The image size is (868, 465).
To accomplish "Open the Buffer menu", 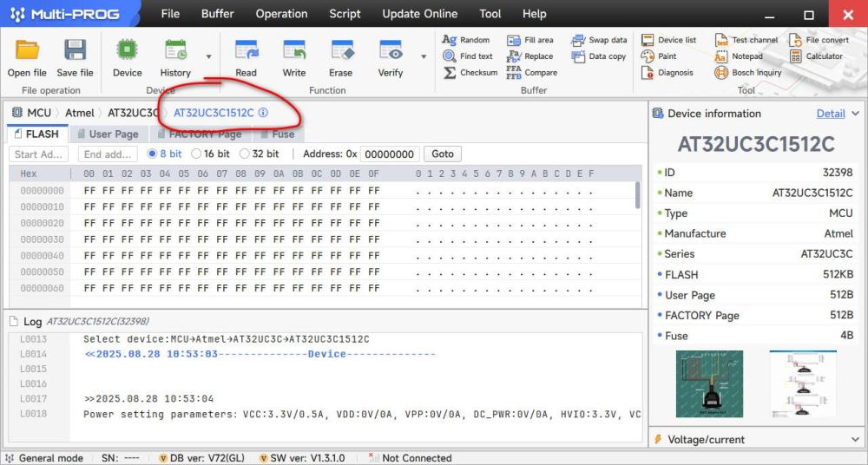I will tap(218, 14).
